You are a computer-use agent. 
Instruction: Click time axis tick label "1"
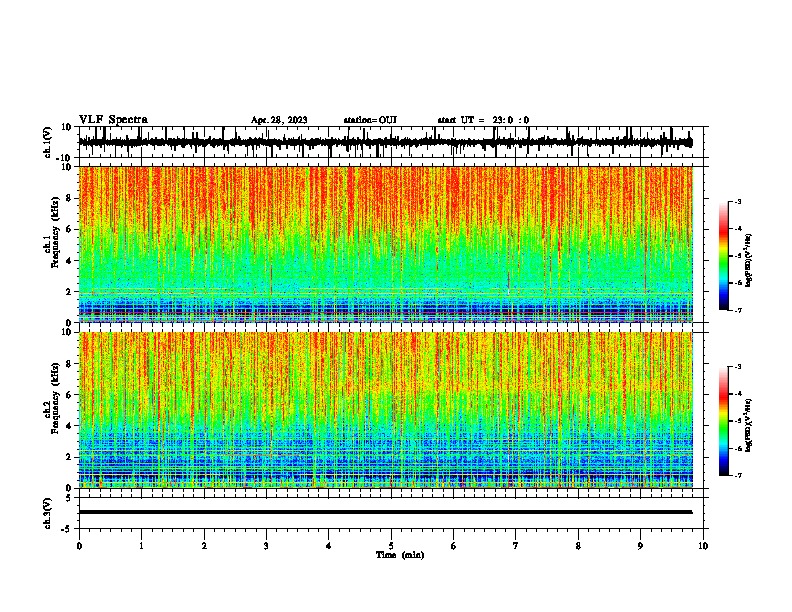141,546
